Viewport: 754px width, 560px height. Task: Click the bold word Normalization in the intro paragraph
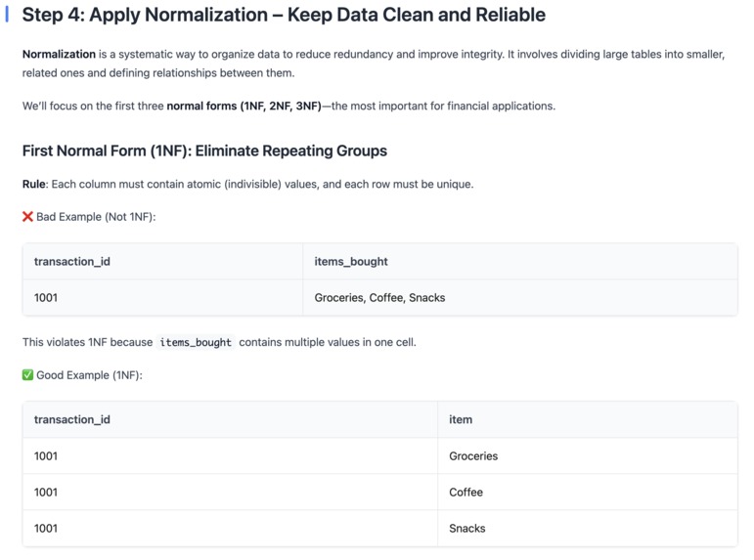click(59, 55)
